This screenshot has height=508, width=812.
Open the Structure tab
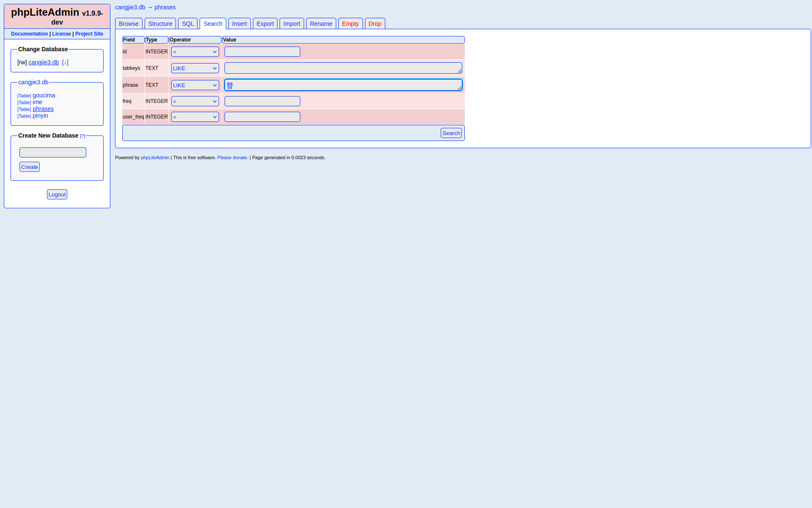tap(160, 24)
